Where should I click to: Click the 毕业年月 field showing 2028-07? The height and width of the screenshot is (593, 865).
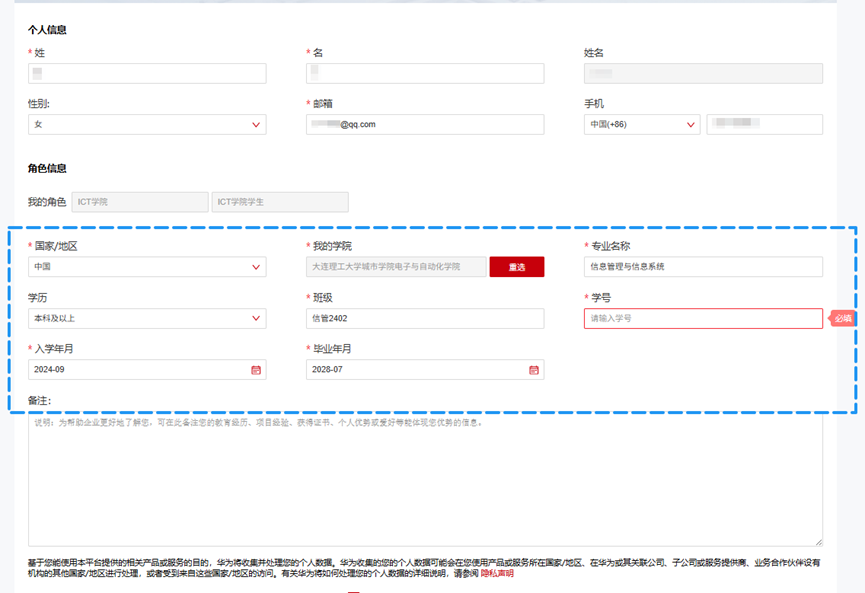425,370
